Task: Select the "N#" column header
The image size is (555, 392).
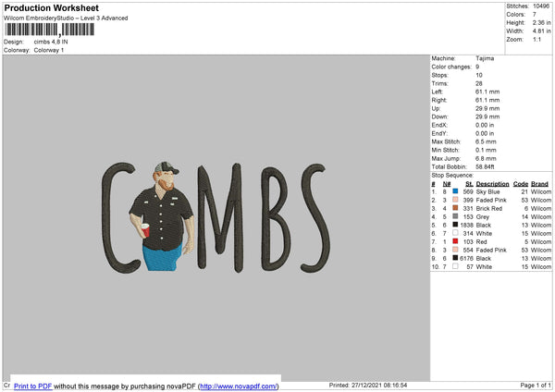Action: [x=447, y=184]
